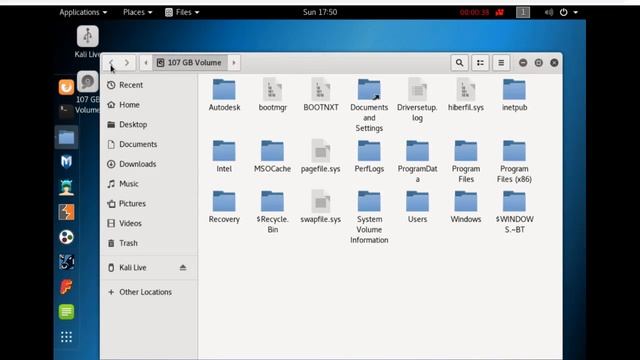Show all applications grid button

tap(66, 337)
